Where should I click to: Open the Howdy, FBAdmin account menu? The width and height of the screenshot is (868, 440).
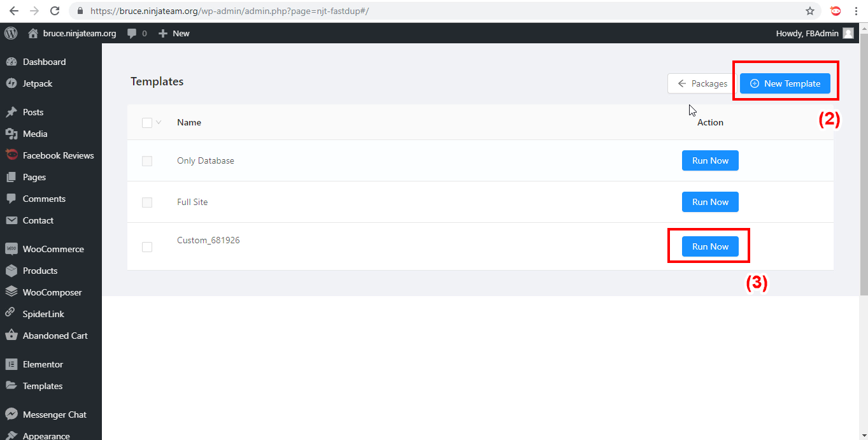pos(814,33)
